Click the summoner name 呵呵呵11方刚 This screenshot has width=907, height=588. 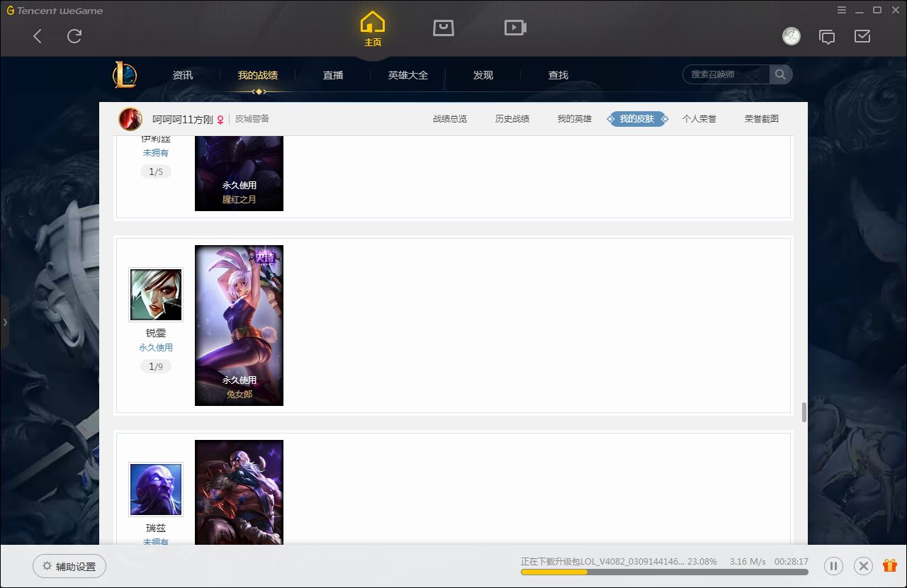coord(183,120)
